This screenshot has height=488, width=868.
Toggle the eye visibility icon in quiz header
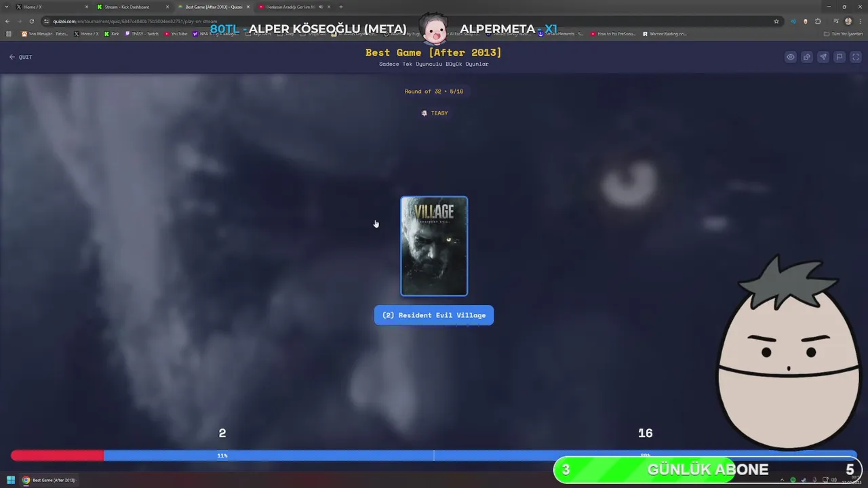point(791,57)
